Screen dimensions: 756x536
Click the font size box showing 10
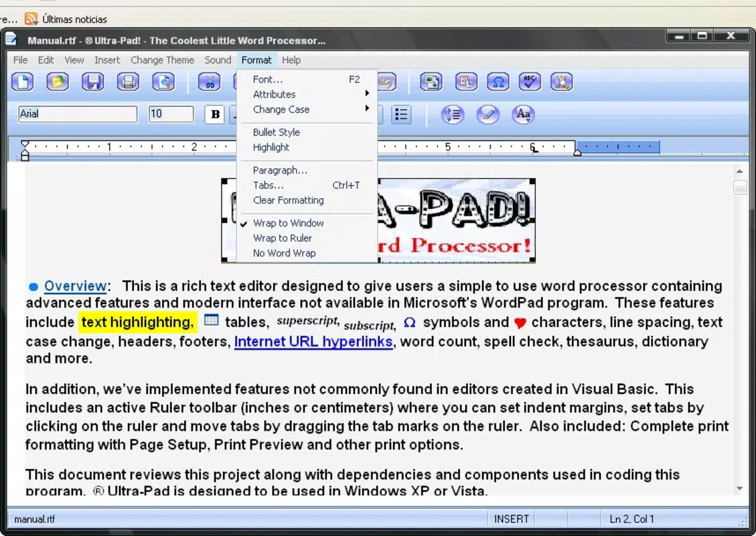(171, 114)
